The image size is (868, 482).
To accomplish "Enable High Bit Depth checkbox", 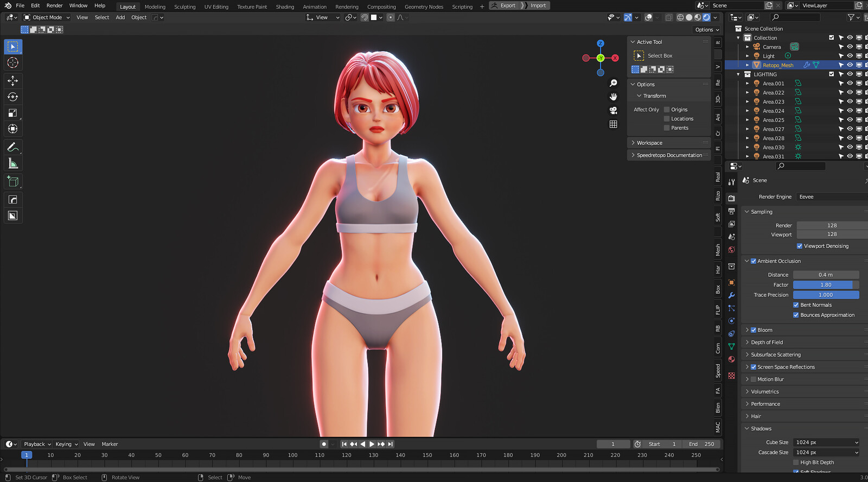I will pos(796,463).
